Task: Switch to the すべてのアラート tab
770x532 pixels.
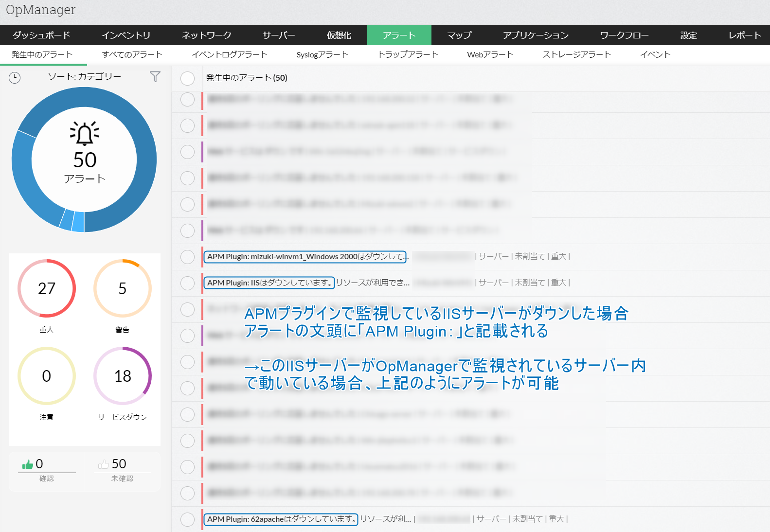Action: [x=132, y=54]
